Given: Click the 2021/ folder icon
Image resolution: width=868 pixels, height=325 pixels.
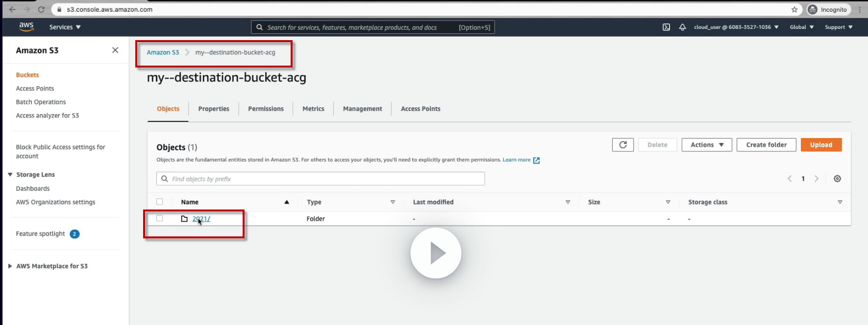Looking at the screenshot, I should [x=184, y=219].
